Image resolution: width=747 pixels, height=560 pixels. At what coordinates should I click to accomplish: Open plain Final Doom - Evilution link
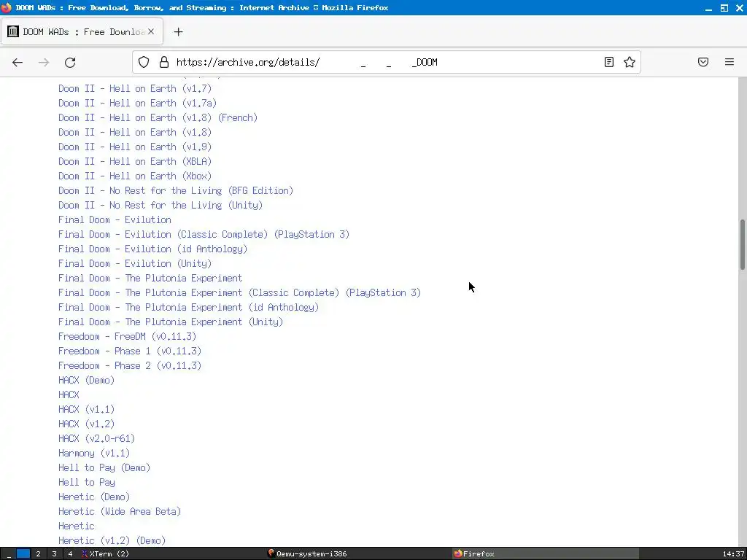point(115,220)
